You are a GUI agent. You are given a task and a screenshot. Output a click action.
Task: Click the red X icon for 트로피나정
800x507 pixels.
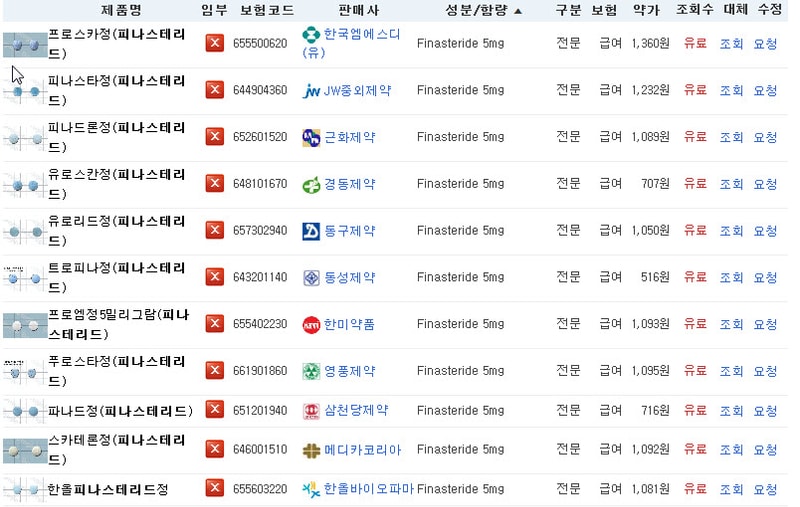tap(214, 277)
